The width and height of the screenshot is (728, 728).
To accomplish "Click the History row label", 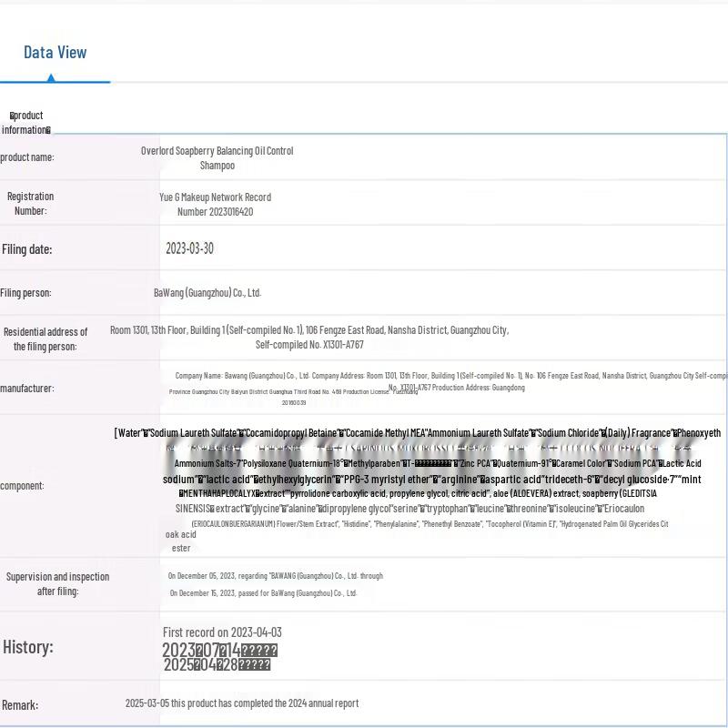I will [x=28, y=648].
